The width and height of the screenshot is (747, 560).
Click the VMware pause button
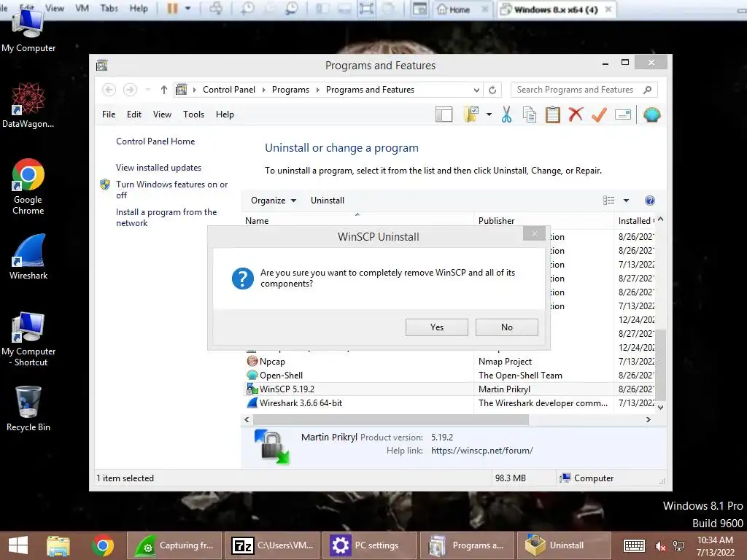(172, 9)
